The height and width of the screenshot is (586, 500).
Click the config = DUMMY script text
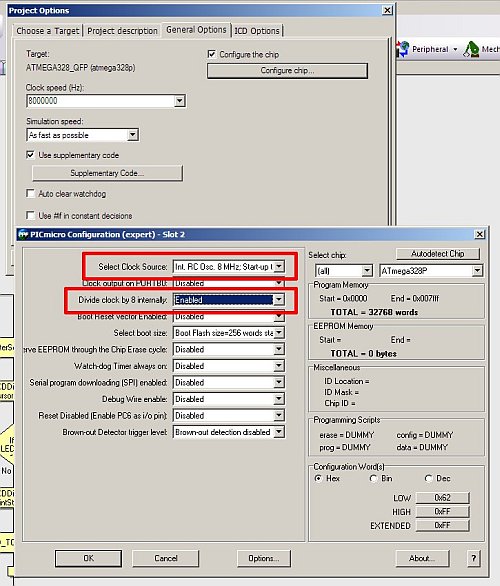click(425, 435)
